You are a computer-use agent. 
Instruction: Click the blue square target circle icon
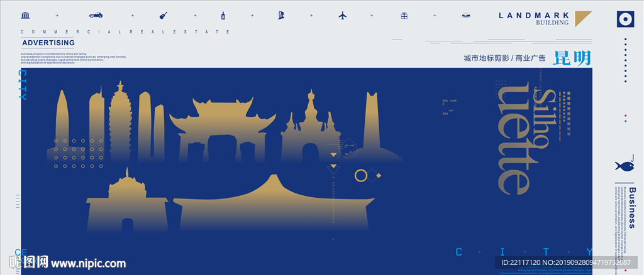(625, 19)
